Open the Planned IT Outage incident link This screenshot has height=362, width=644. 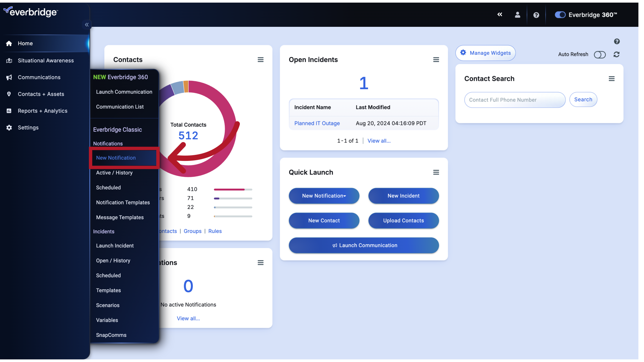tap(317, 123)
